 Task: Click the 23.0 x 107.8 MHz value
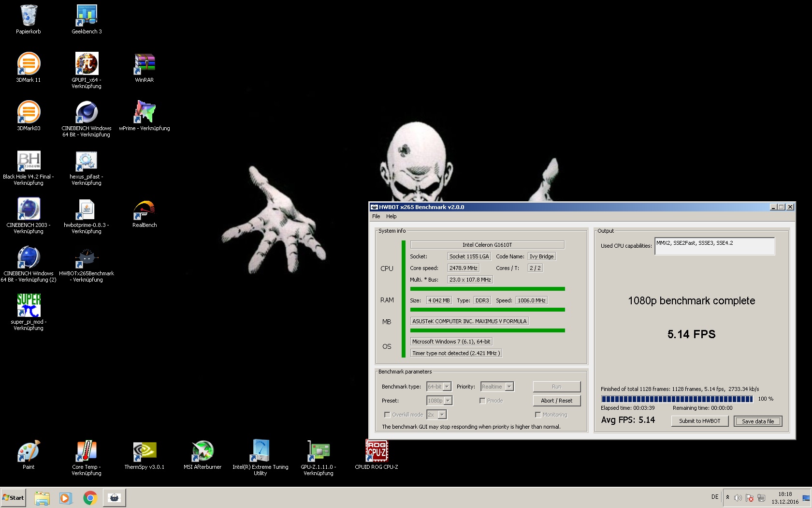click(x=470, y=280)
